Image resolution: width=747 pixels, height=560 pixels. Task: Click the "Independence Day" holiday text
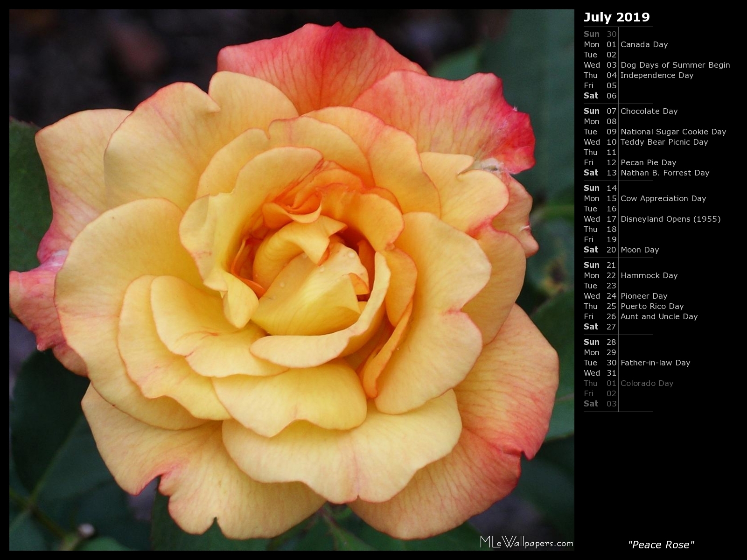pyautogui.click(x=657, y=75)
